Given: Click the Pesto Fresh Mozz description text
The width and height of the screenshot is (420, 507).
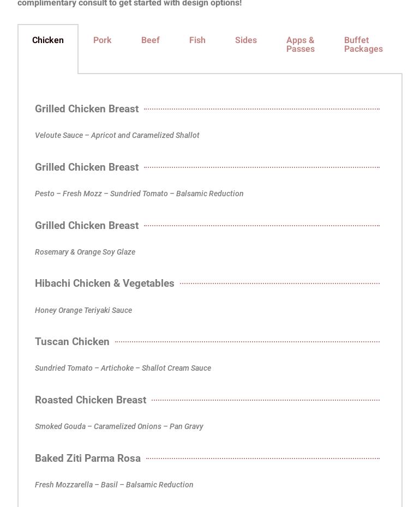Looking at the screenshot, I should 139,194.
